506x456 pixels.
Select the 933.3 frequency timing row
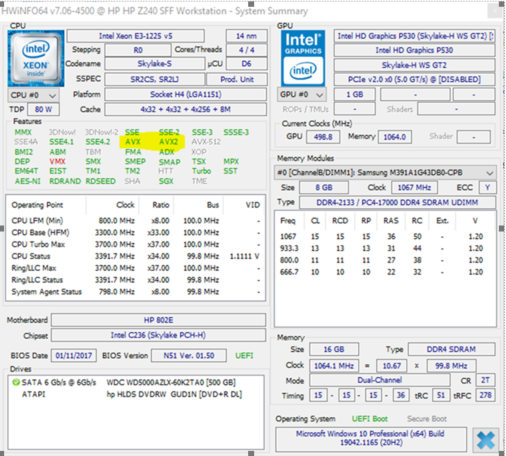[x=385, y=248]
